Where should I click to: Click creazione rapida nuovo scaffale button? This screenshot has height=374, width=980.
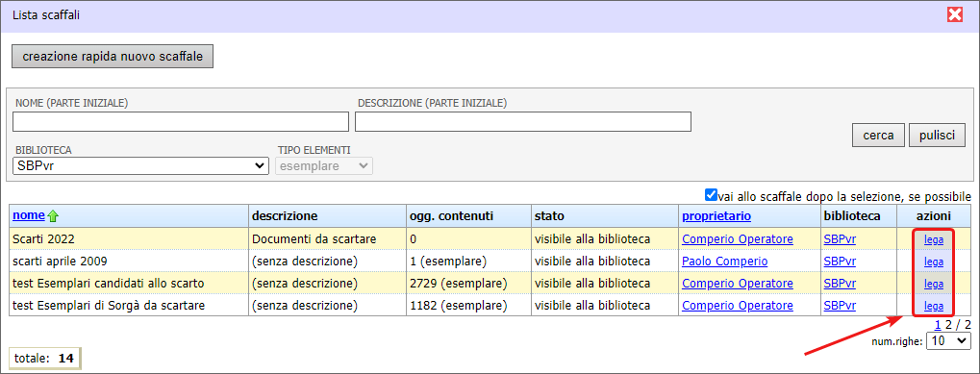click(x=113, y=56)
